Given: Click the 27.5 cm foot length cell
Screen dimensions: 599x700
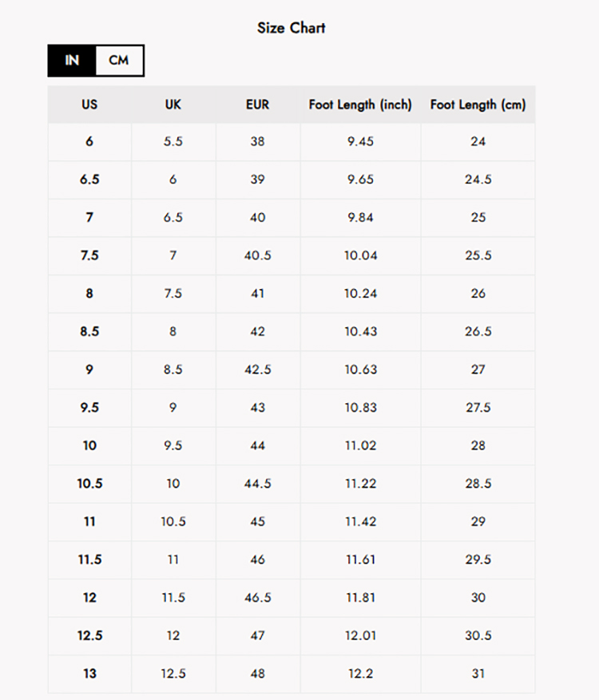Looking at the screenshot, I should tap(478, 408).
